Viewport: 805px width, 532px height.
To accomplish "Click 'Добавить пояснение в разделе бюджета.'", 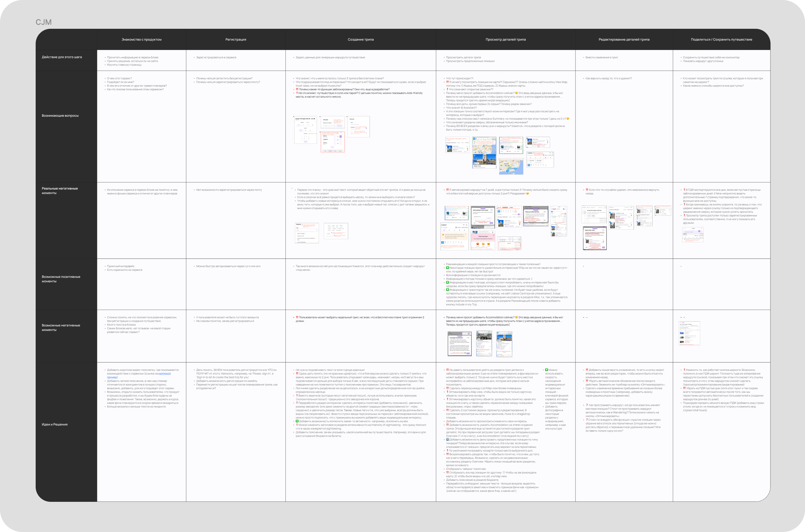I will point(472,480).
